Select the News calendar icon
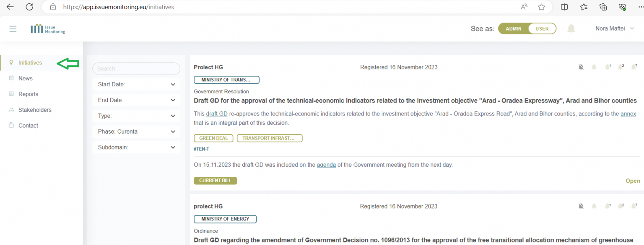 [x=12, y=78]
